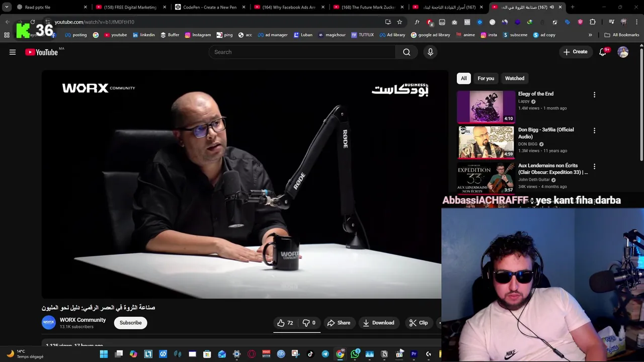Click the Arabic video title text
The width and height of the screenshot is (644, 362).
99,307
